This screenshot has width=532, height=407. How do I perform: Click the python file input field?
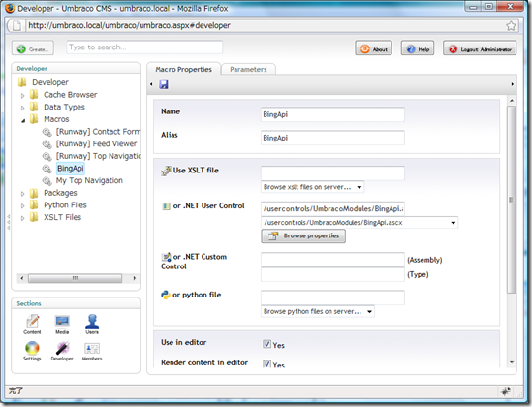(x=332, y=297)
